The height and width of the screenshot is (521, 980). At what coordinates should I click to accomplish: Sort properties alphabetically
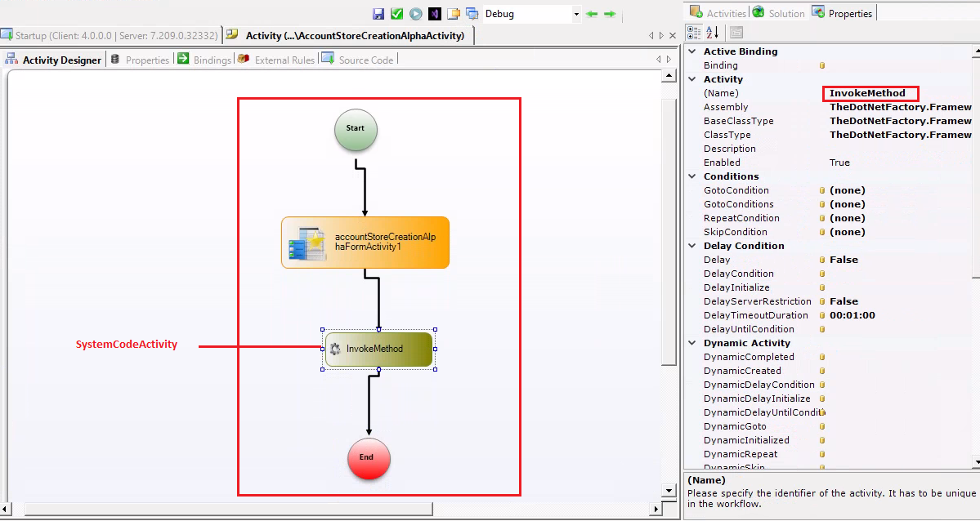click(x=713, y=33)
